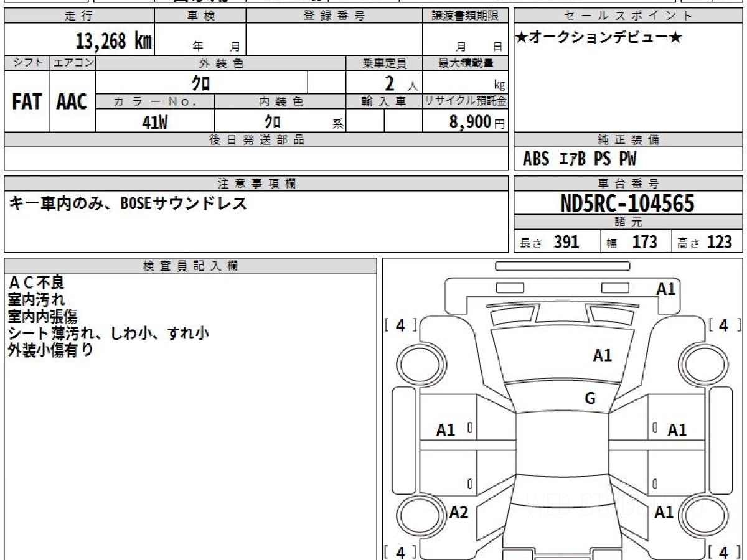Click the 注意事項欄 header

click(256, 184)
